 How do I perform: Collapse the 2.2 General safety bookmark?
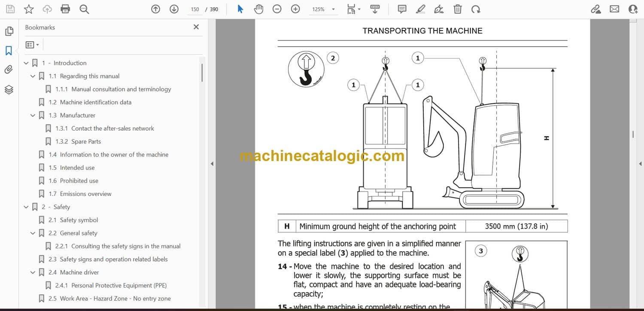33,233
